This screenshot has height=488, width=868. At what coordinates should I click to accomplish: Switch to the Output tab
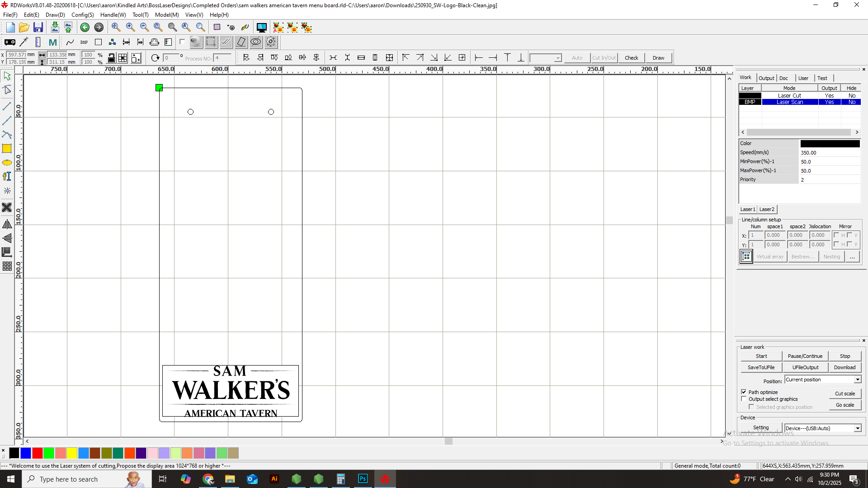tap(766, 78)
